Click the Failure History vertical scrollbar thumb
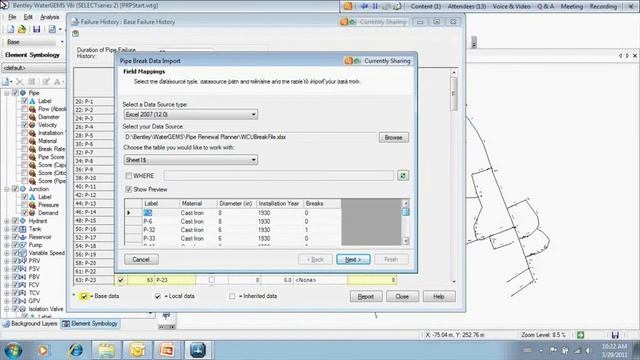The image size is (640, 360). point(453,94)
